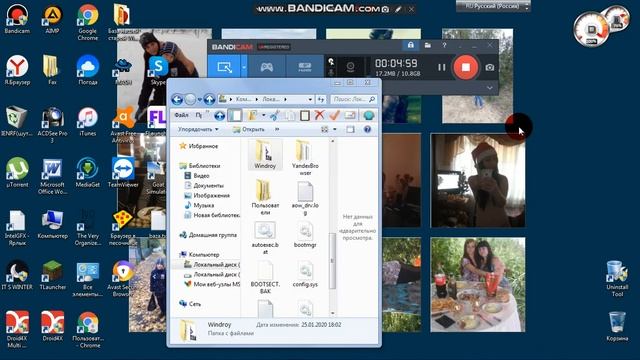Click the Bandicam overlay pencil icon
The image size is (640, 360).
click(398, 9)
